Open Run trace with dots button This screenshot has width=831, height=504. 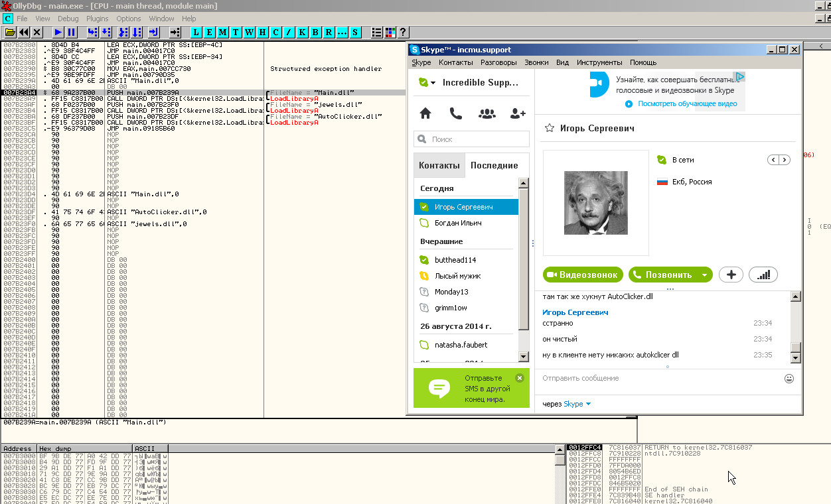click(x=342, y=32)
